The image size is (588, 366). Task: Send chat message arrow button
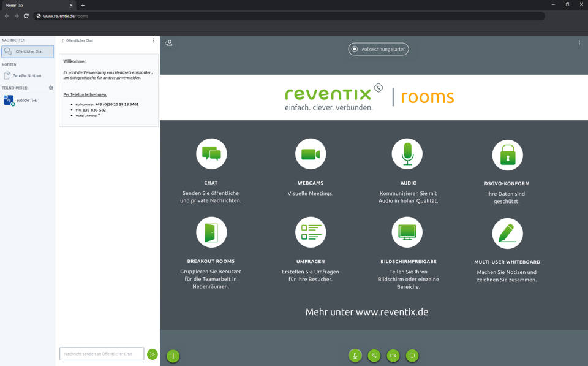coord(153,354)
